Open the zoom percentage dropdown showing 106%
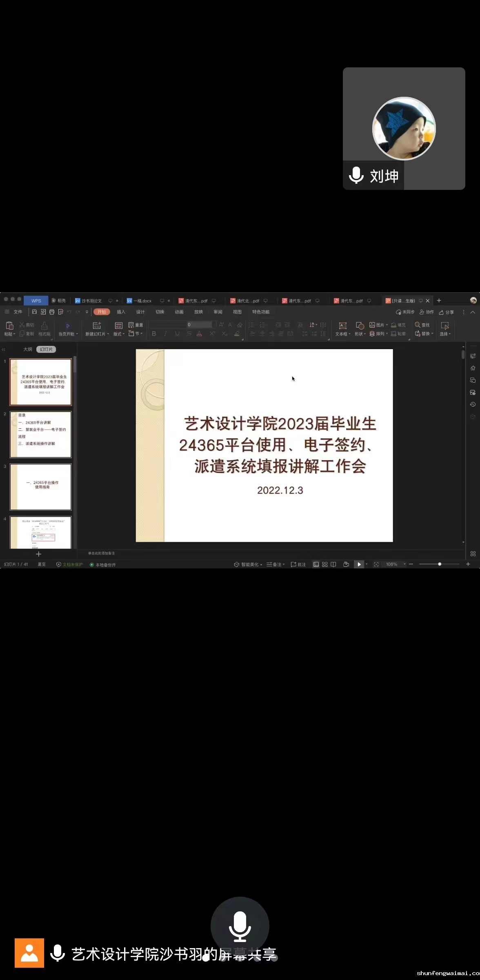This screenshot has height=980, width=480. (x=404, y=564)
